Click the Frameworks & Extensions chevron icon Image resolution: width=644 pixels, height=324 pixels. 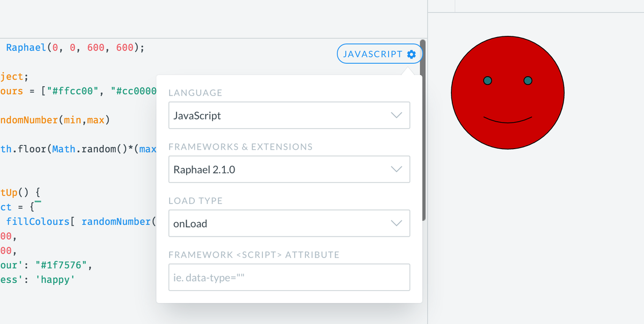397,169
